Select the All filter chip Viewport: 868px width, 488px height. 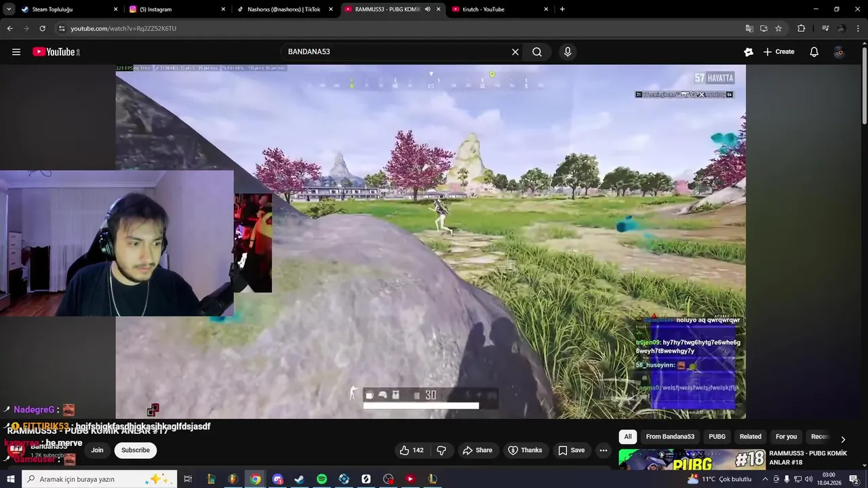pyautogui.click(x=628, y=436)
